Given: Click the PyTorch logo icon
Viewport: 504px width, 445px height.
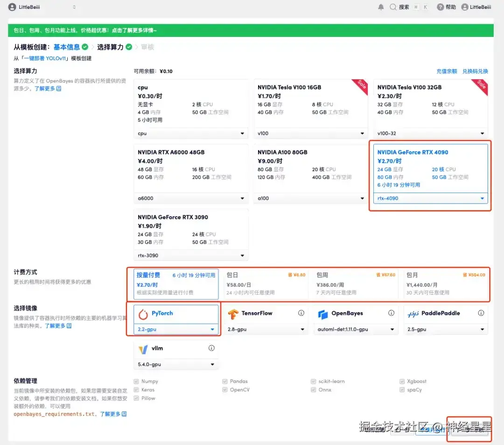Looking at the screenshot, I should coord(143,314).
